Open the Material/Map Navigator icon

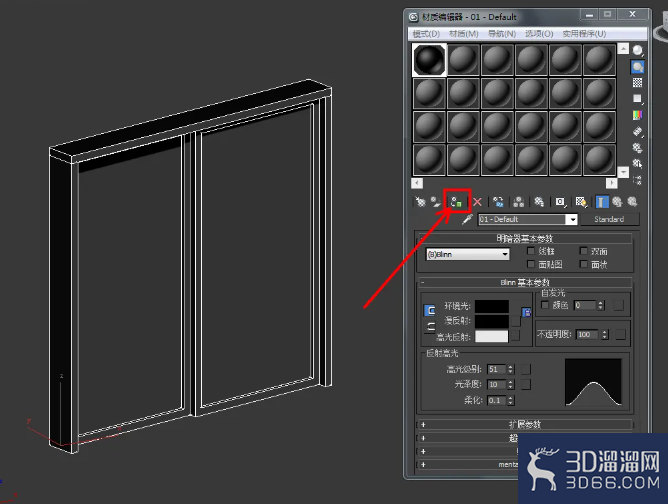[x=637, y=180]
